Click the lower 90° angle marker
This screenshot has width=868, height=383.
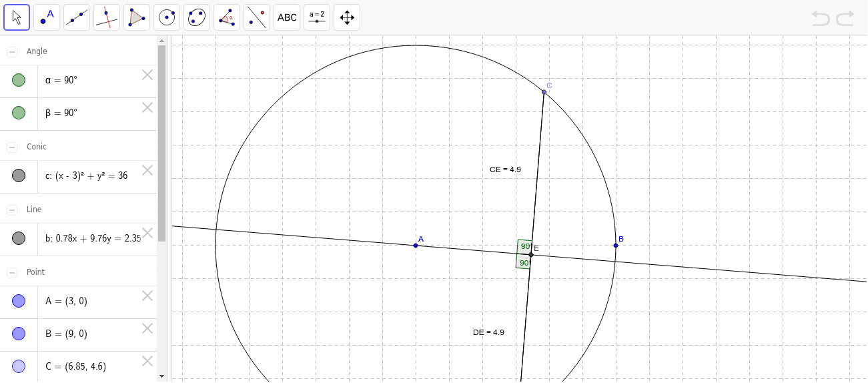524,263
